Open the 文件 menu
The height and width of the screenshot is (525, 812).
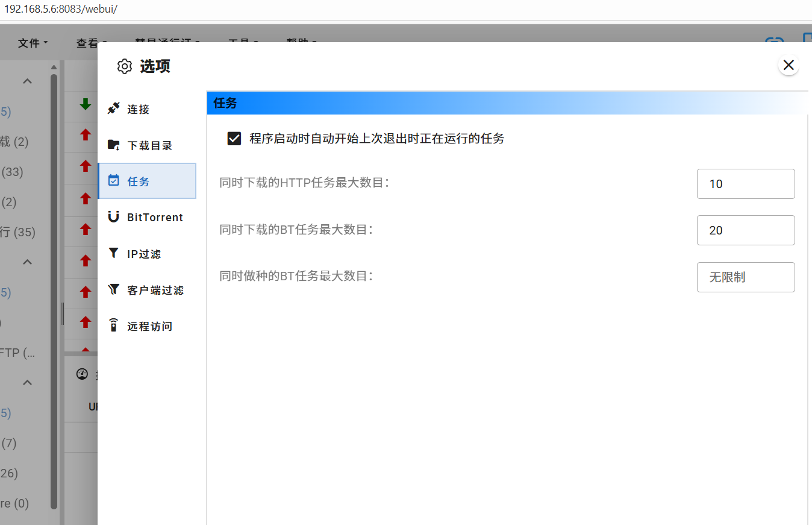(x=33, y=43)
